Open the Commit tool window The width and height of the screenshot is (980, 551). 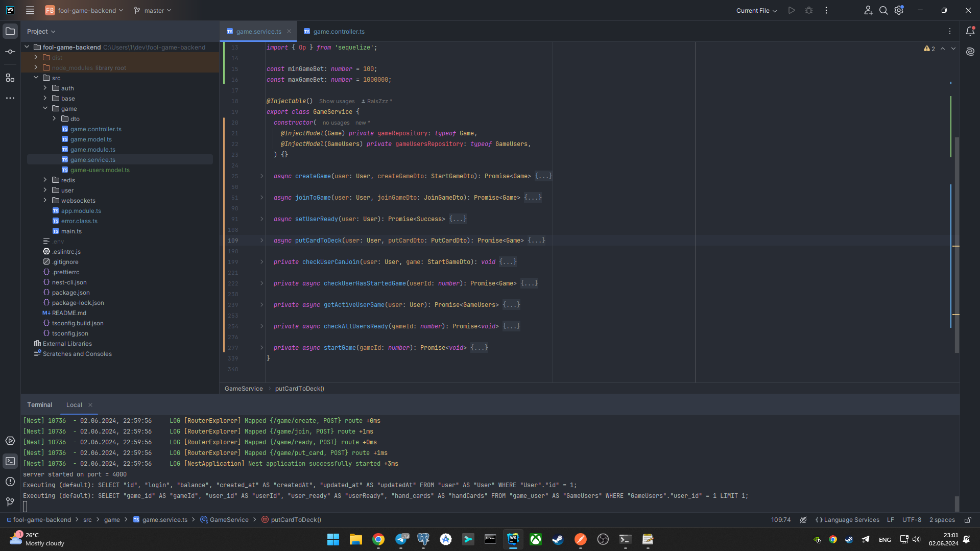[10, 52]
